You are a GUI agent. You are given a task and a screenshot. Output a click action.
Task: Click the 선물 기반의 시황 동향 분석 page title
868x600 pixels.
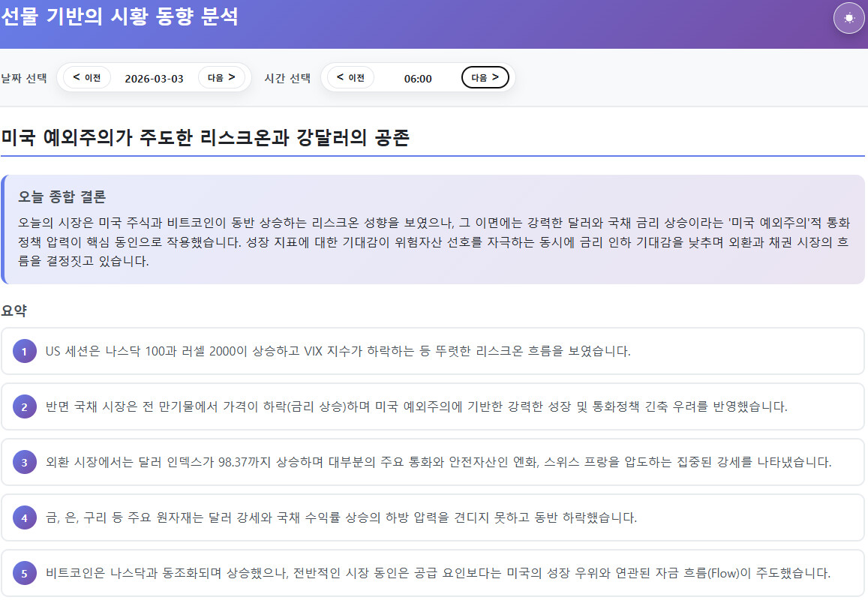pyautogui.click(x=120, y=16)
